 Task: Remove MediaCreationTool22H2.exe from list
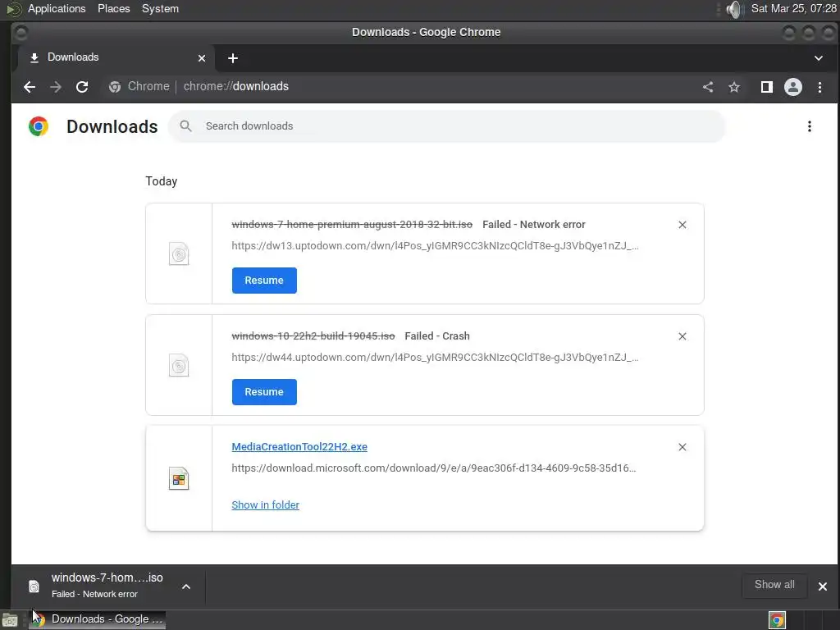(682, 447)
